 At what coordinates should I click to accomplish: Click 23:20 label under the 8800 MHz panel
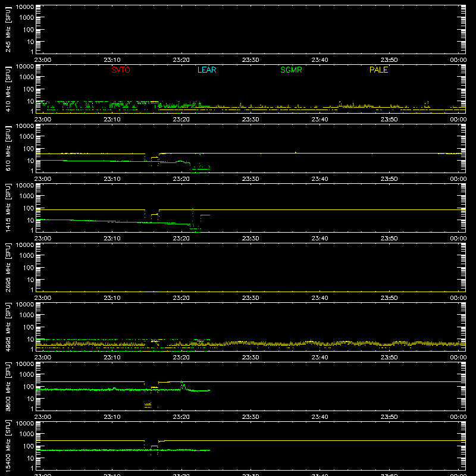[x=181, y=417]
